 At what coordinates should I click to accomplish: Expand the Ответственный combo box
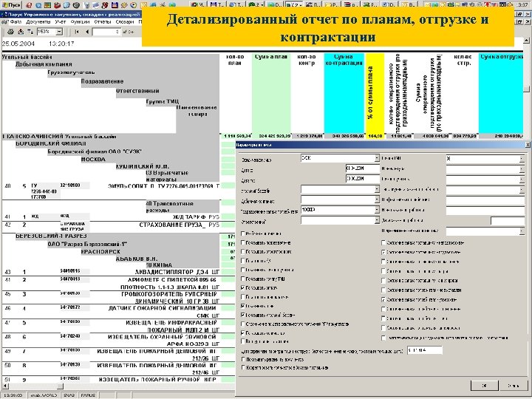coord(377,220)
